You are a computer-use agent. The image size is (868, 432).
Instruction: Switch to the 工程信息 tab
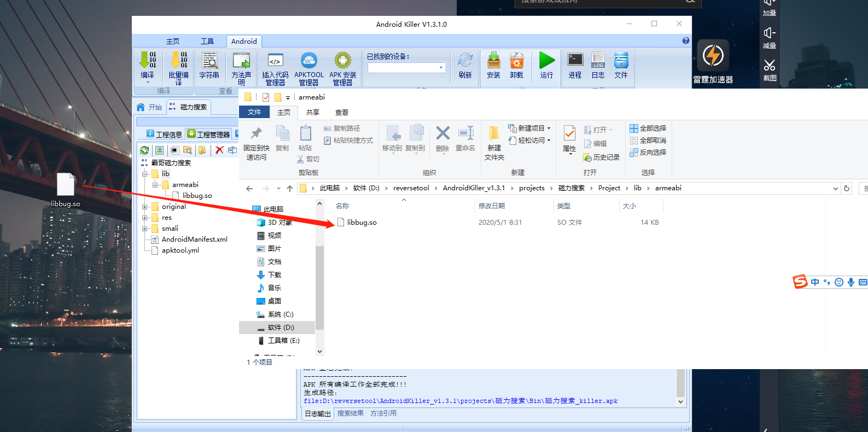point(165,134)
